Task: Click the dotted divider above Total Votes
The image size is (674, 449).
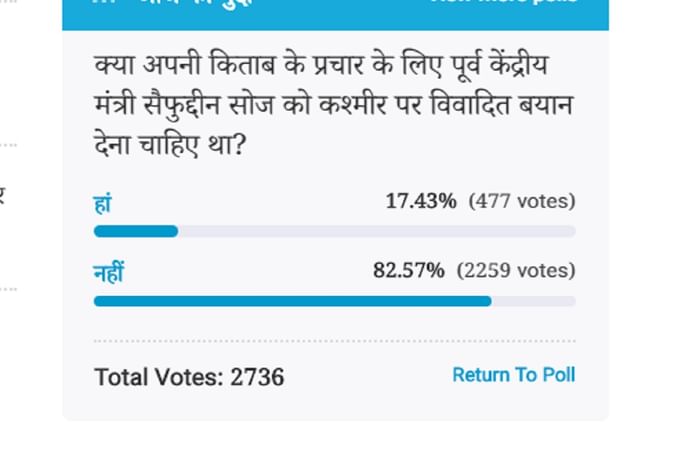Action: [334, 341]
